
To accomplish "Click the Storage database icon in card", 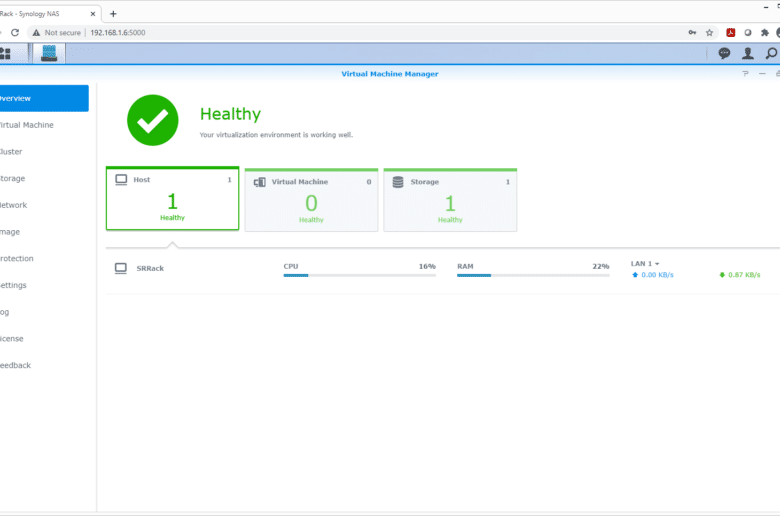I will (x=398, y=182).
